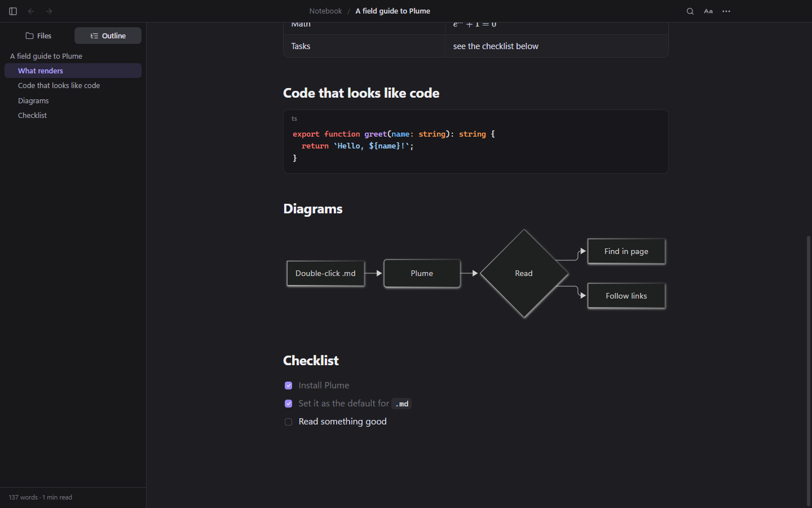
Task: Click the 'Tasks' table cell
Action: pos(364,46)
